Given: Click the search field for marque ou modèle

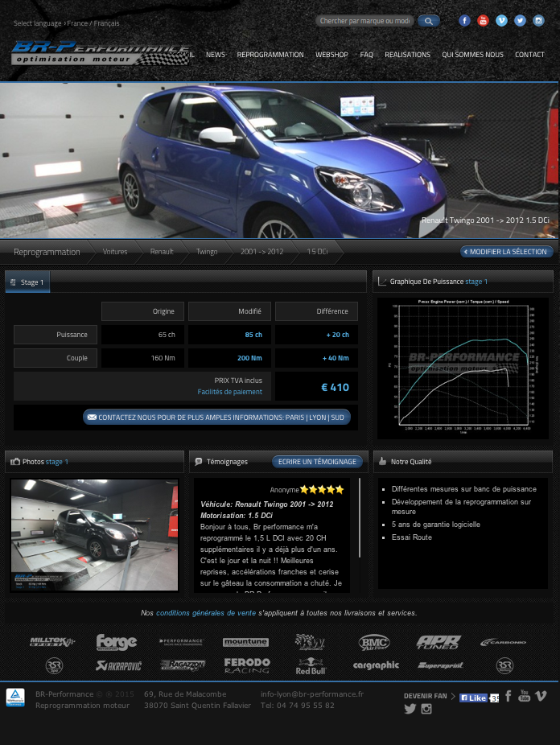Looking at the screenshot, I should pyautogui.click(x=364, y=21).
